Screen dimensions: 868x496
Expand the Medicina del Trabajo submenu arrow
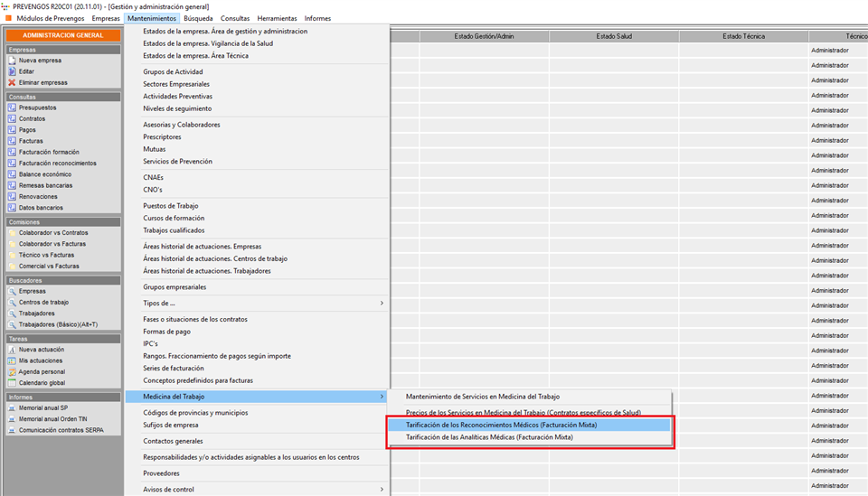[381, 397]
